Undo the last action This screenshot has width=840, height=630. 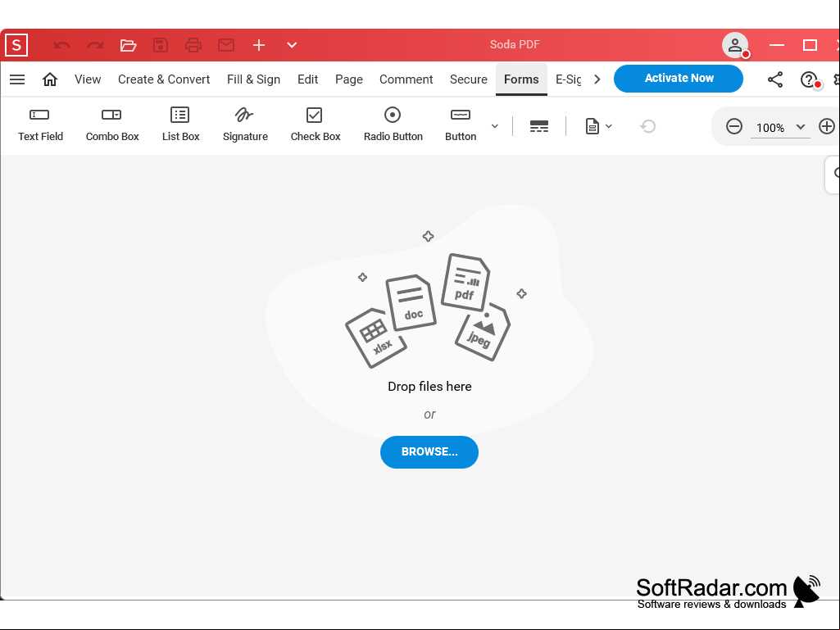[x=62, y=45]
